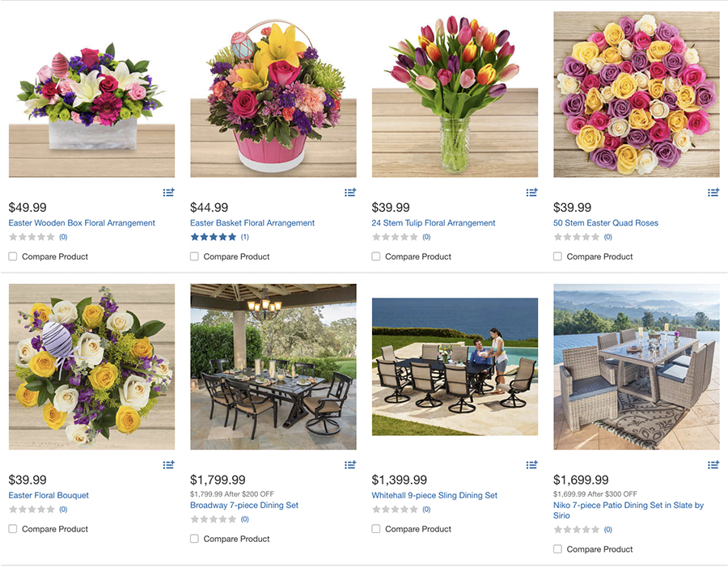This screenshot has width=728, height=567.
Task: Click the Broadway Dining Set product photo
Action: point(273,366)
